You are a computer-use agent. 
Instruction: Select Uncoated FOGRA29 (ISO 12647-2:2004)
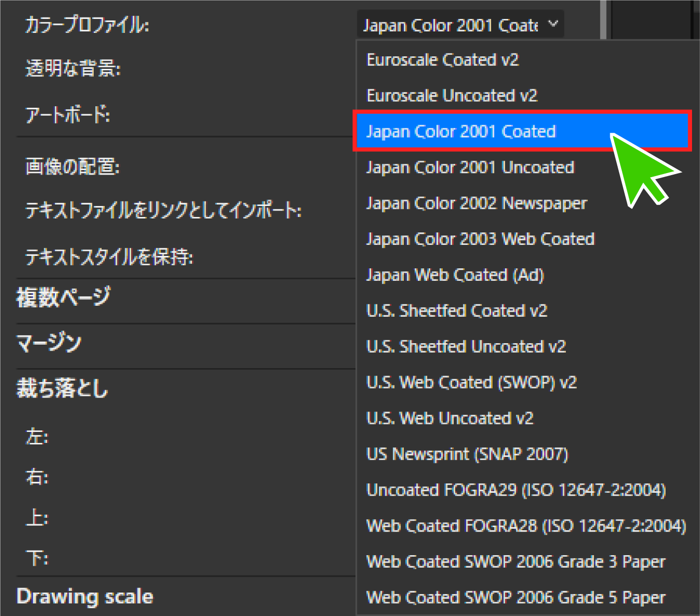click(516, 490)
